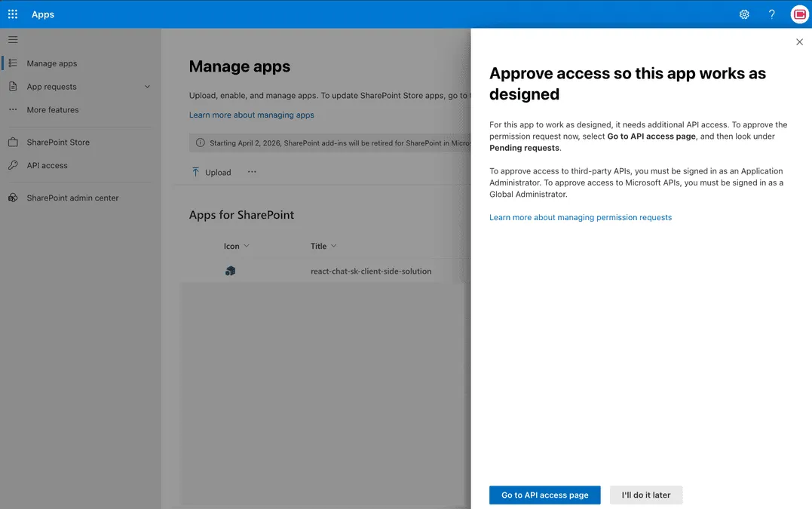Open the overflow menu next to Upload

[x=252, y=171]
